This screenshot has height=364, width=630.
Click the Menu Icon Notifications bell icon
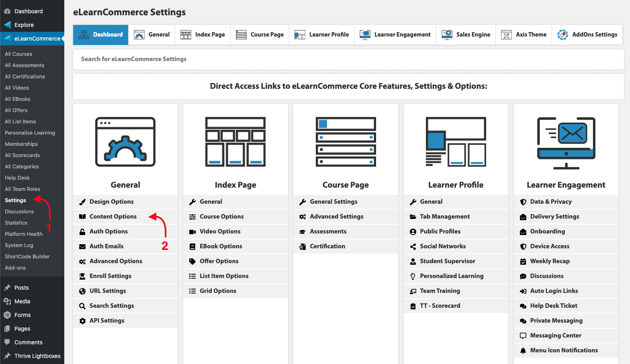click(x=523, y=351)
